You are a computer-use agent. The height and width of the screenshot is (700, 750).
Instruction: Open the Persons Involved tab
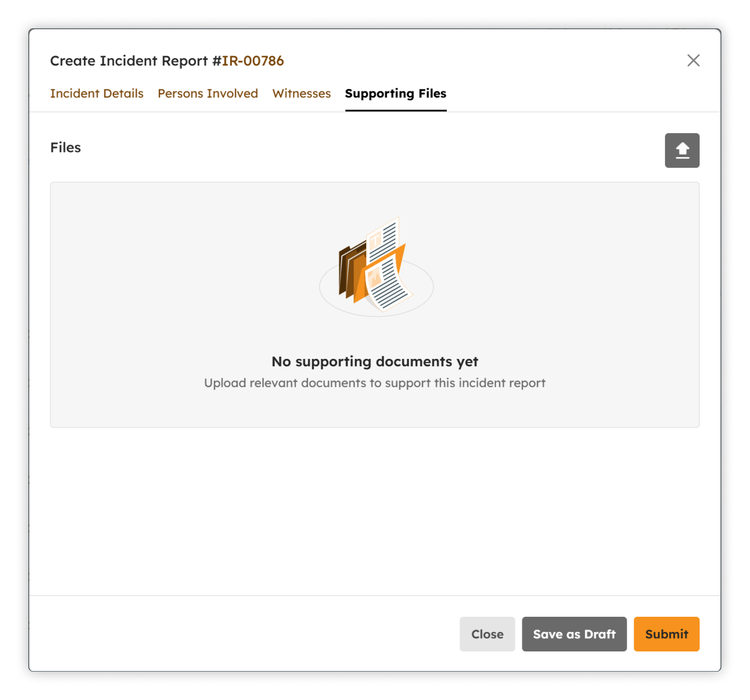point(207,93)
